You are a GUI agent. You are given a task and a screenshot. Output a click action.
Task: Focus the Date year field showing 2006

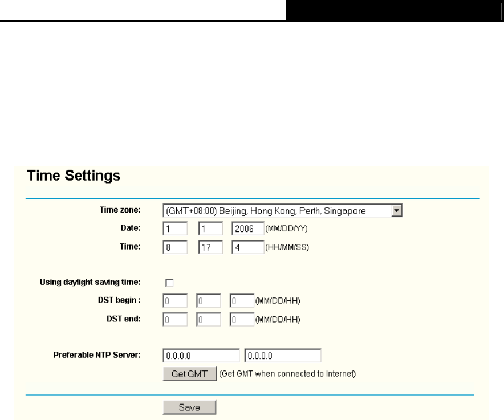tap(248, 229)
